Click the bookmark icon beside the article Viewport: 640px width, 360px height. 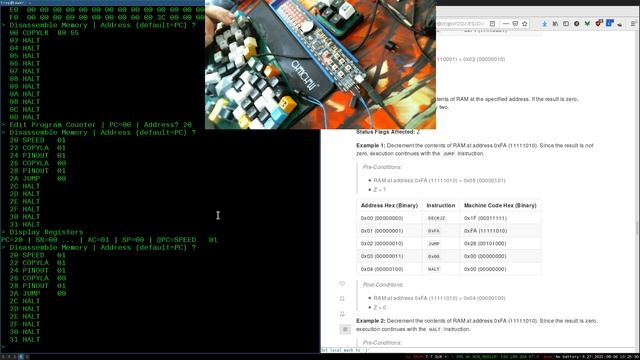(x=342, y=299)
